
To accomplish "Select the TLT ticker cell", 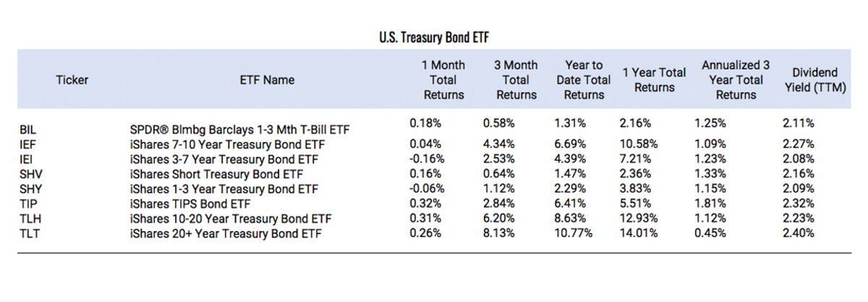I will (x=28, y=234).
